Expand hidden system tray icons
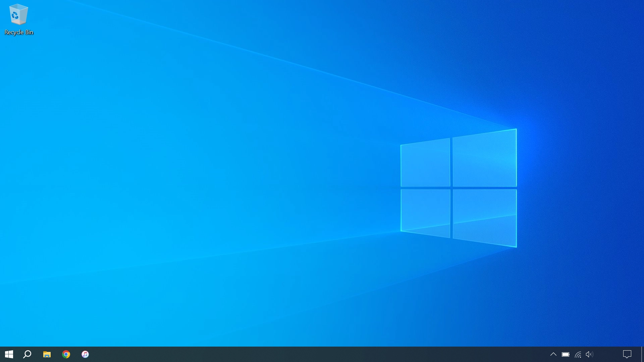This screenshot has height=362, width=644. coord(553,354)
